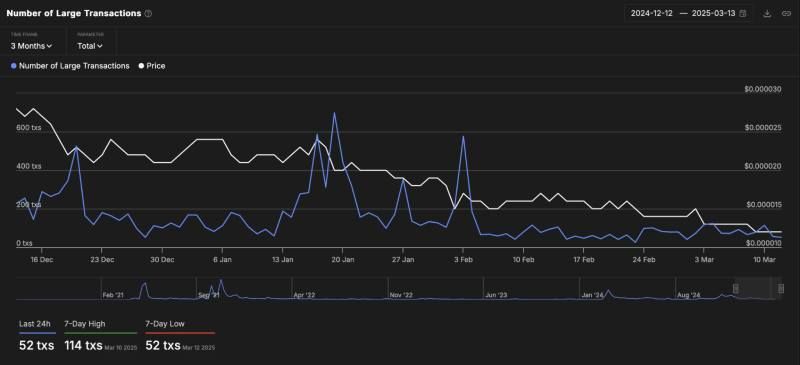800x365 pixels.
Task: Toggle the Price series in the legend
Action: click(x=152, y=66)
